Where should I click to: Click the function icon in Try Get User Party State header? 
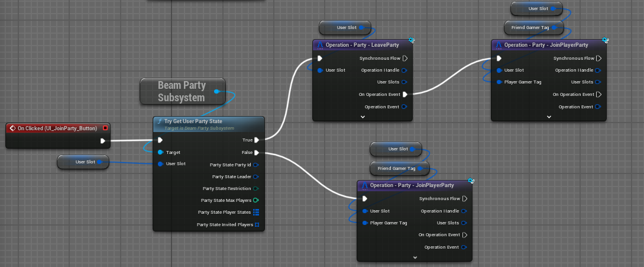tap(158, 121)
